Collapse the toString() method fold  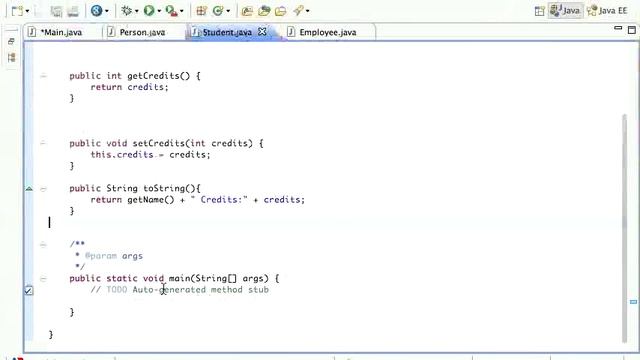(x=43, y=189)
